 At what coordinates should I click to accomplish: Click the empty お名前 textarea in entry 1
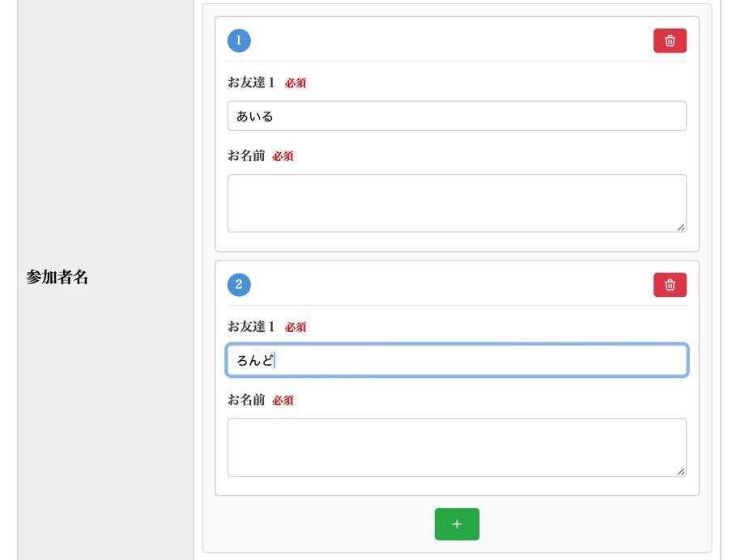(x=457, y=203)
